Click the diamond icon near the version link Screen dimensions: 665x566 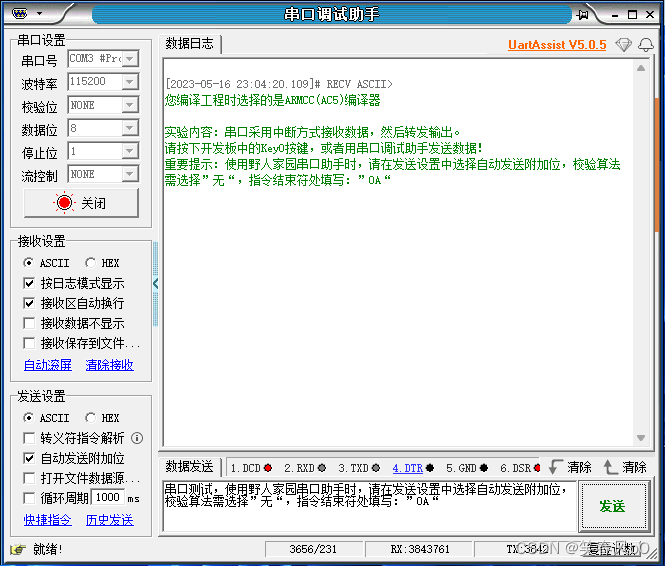[x=623, y=45]
